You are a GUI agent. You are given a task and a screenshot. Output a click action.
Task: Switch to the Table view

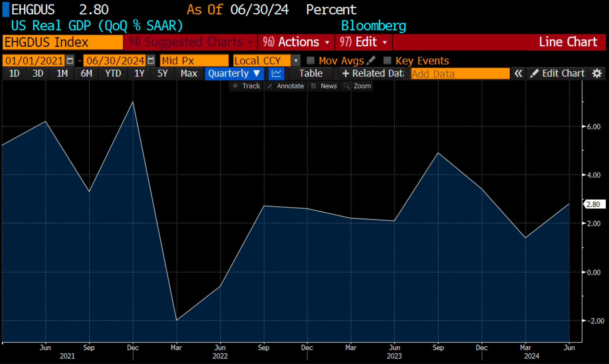point(311,73)
